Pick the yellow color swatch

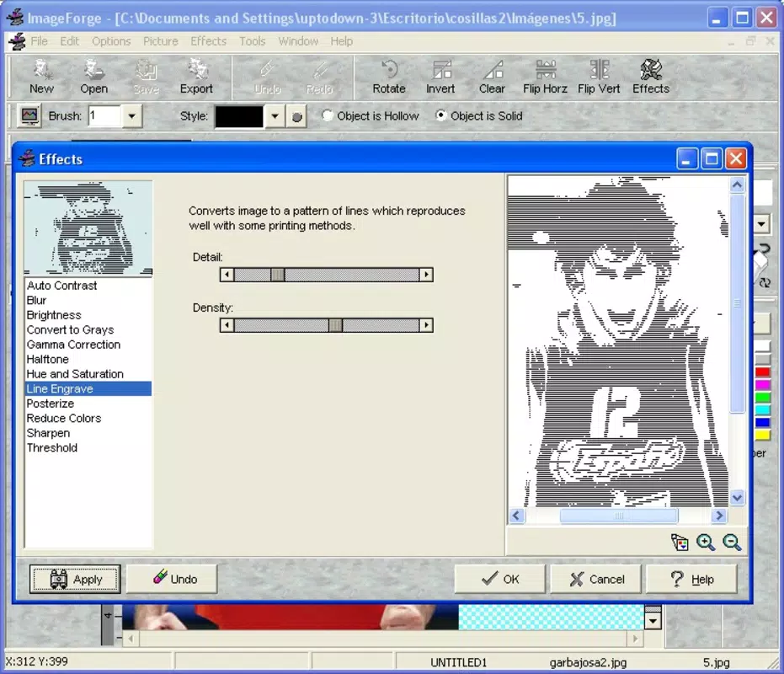pyautogui.click(x=762, y=435)
